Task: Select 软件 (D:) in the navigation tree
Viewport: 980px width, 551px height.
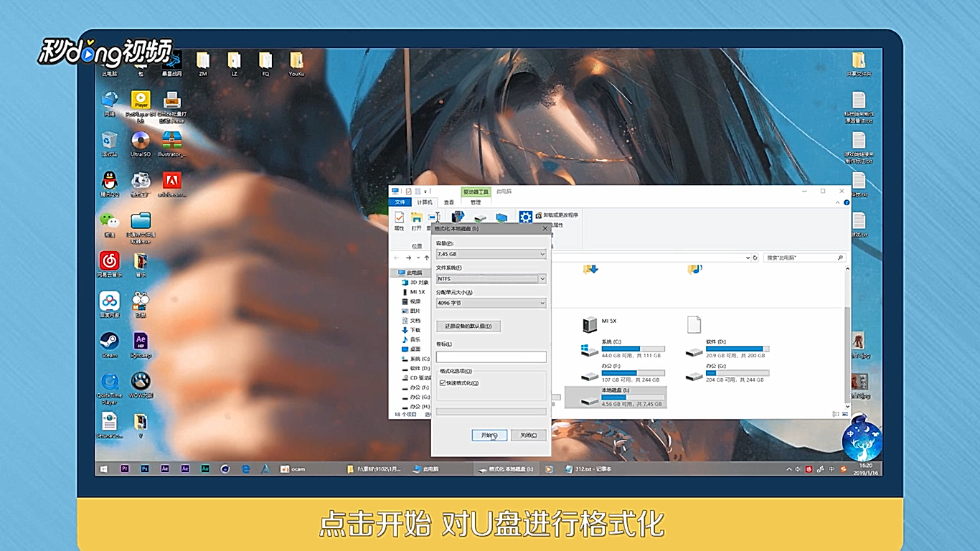Action: click(x=415, y=368)
